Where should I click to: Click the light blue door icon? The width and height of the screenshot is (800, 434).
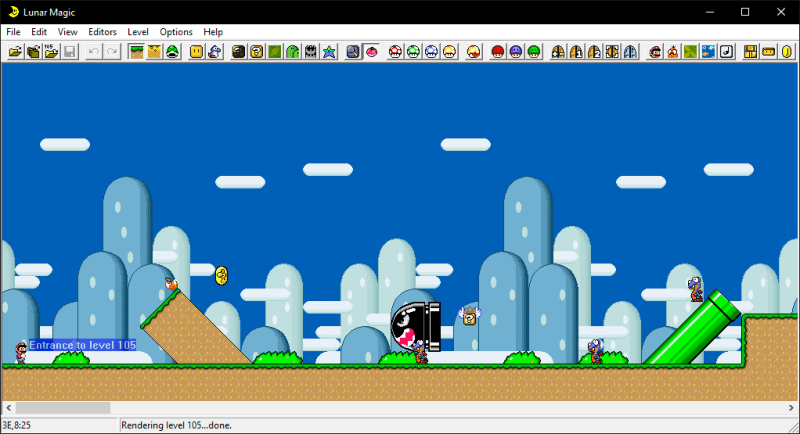tap(631, 52)
